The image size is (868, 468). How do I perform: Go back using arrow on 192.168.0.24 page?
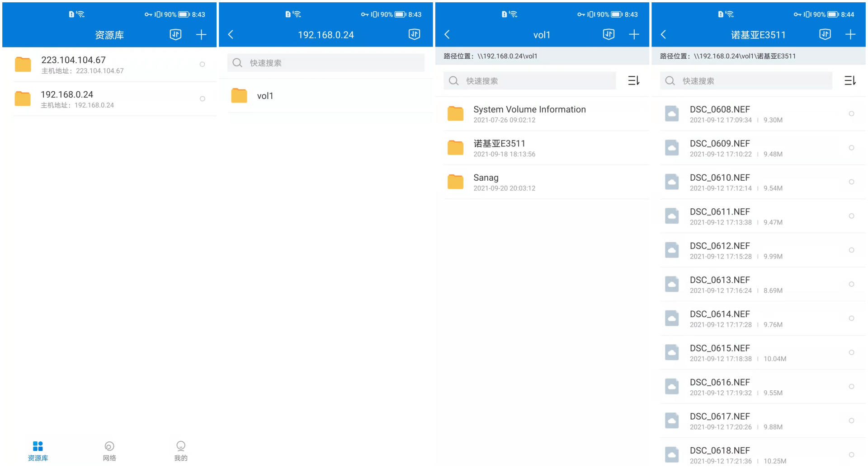pyautogui.click(x=231, y=34)
